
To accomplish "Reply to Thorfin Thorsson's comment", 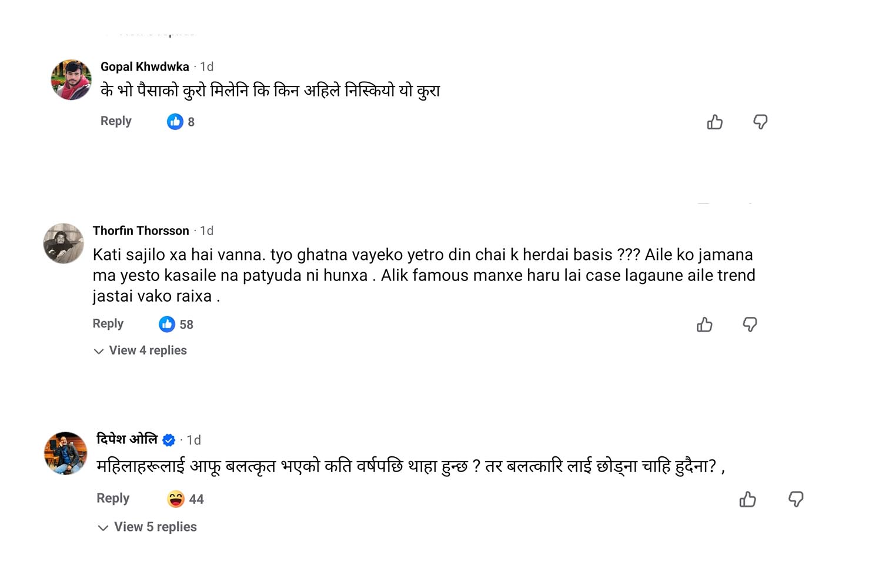I will pos(108,324).
